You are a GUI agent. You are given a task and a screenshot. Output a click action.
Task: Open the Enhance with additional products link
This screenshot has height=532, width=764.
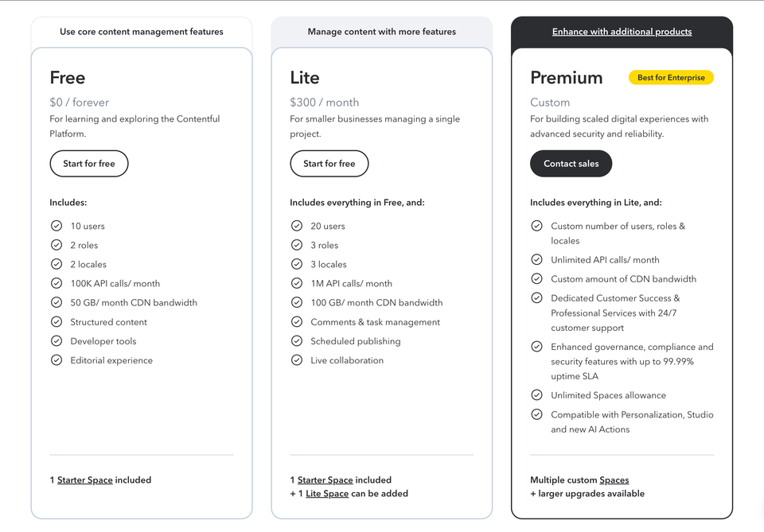[x=622, y=31]
